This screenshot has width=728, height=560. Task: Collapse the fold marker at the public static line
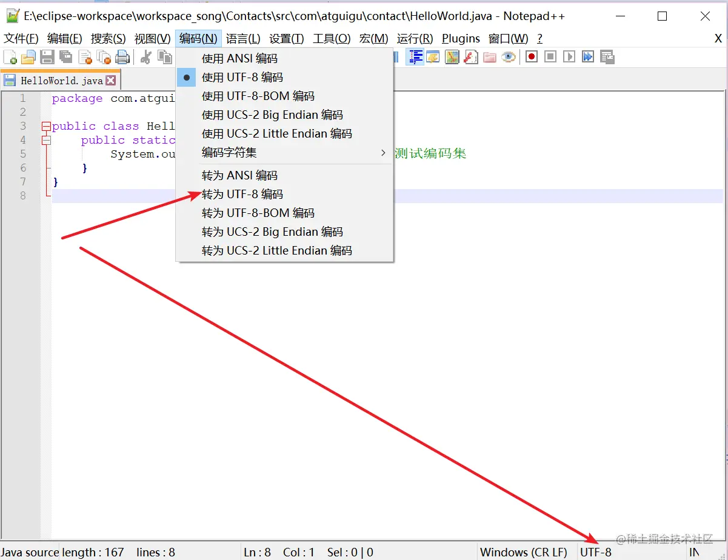pos(46,140)
